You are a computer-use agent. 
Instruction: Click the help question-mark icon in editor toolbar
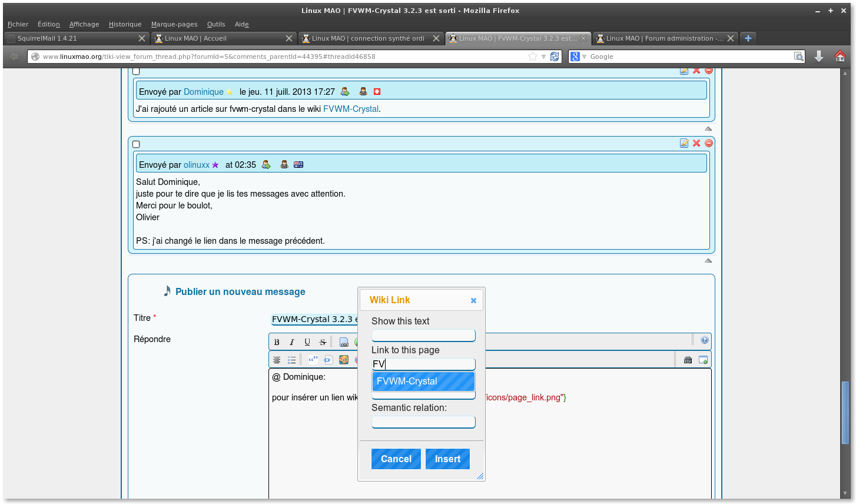click(705, 340)
